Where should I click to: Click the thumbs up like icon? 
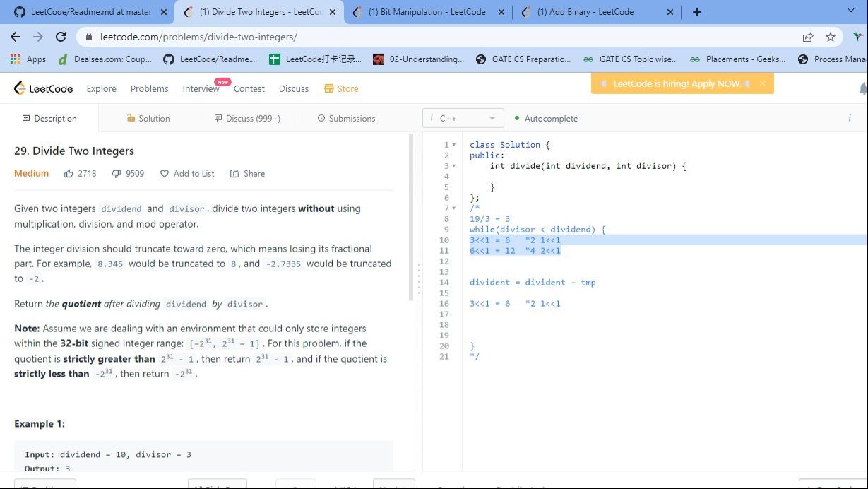[69, 174]
